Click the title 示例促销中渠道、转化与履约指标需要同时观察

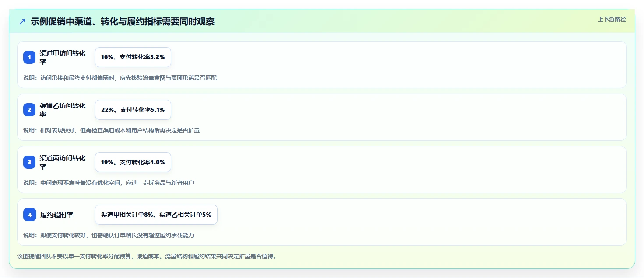[123, 22]
